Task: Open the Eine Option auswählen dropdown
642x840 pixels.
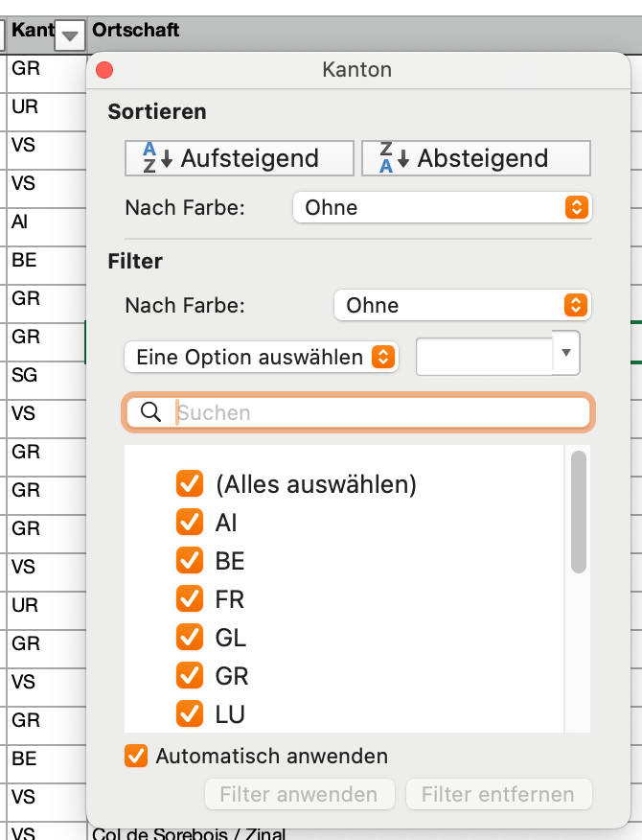Action: pos(260,356)
